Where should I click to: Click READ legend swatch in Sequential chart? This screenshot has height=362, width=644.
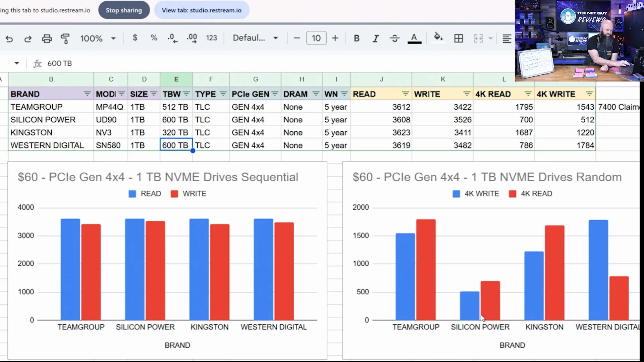click(132, 194)
